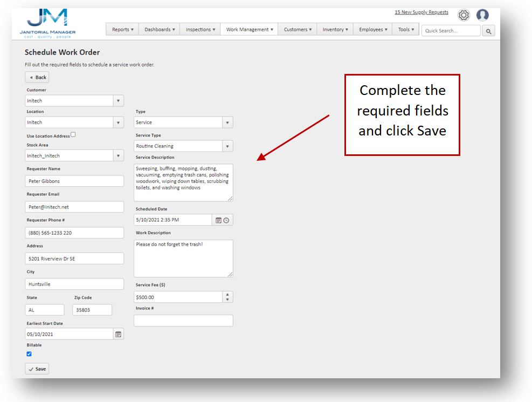Open the Earliest Start Date calendar

pos(118,334)
